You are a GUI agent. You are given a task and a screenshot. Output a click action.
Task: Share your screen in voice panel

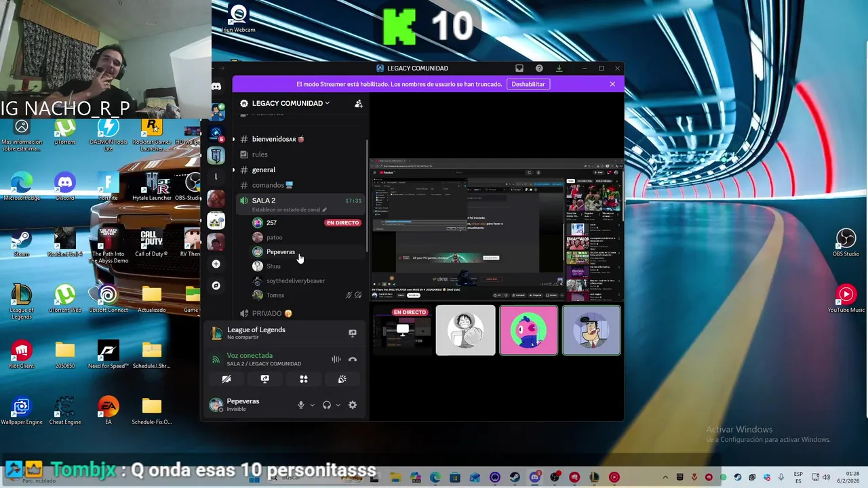(265, 379)
